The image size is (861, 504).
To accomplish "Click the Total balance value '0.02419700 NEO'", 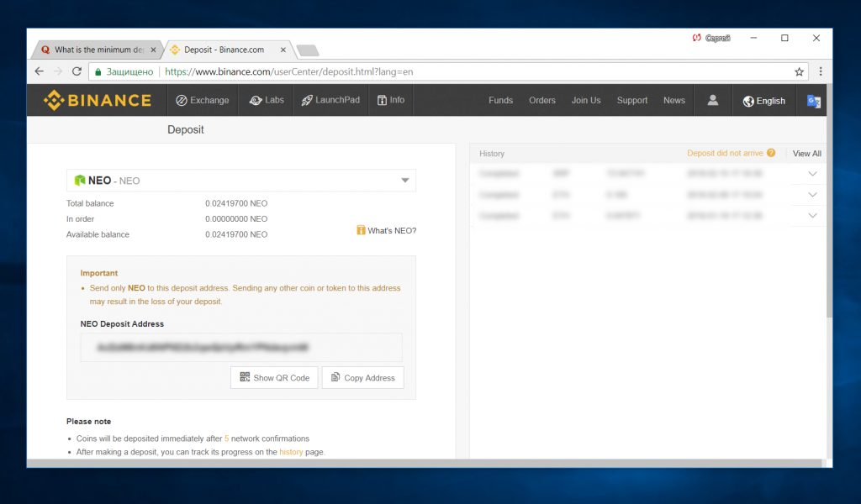I will pos(236,203).
